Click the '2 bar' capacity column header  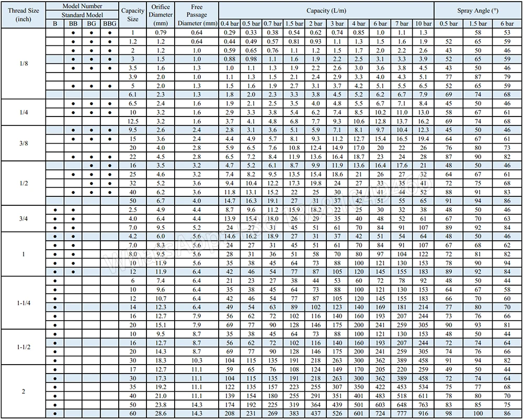click(315, 24)
